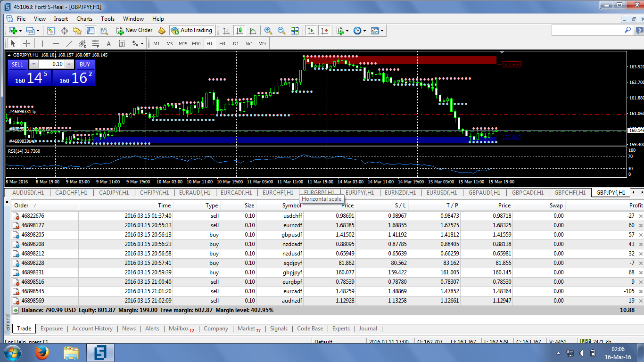The image size is (644, 362).
Task: Close order 46898545 with its x
Action: (x=640, y=291)
